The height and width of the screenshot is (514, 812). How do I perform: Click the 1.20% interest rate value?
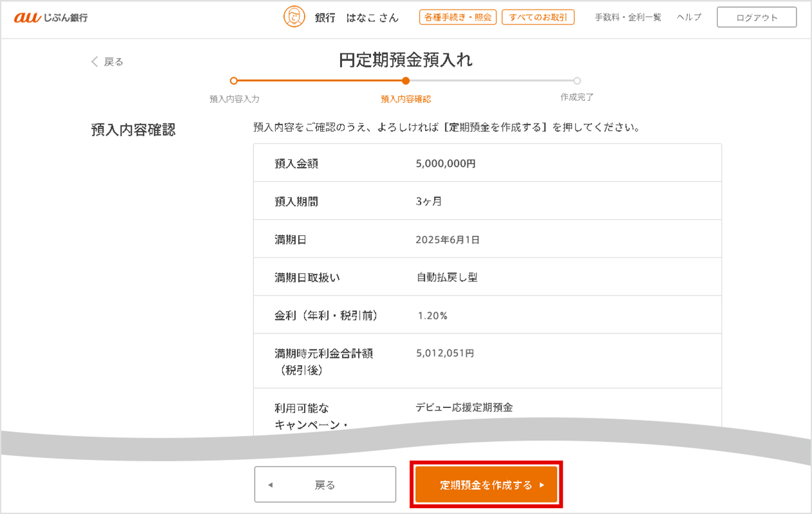pos(432,315)
